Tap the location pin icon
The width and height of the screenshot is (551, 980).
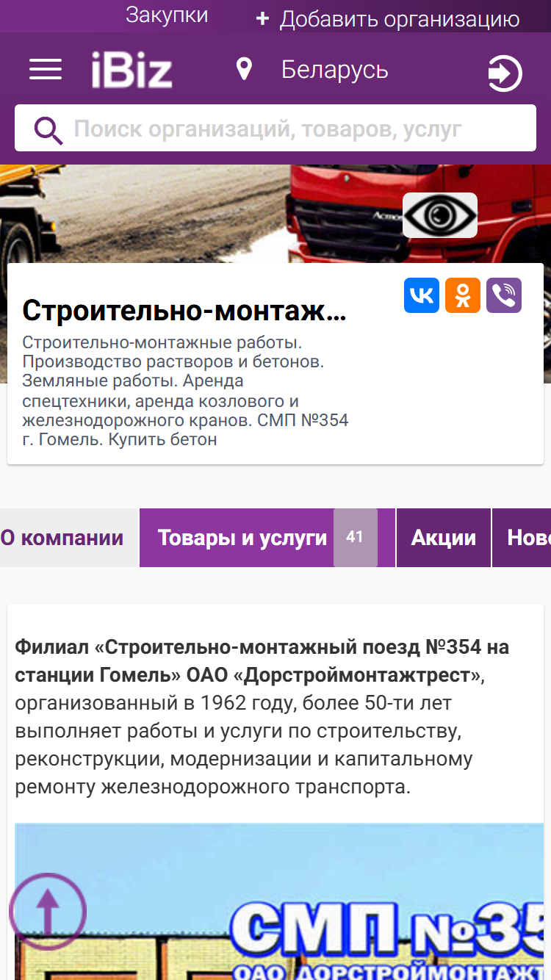[x=244, y=70]
